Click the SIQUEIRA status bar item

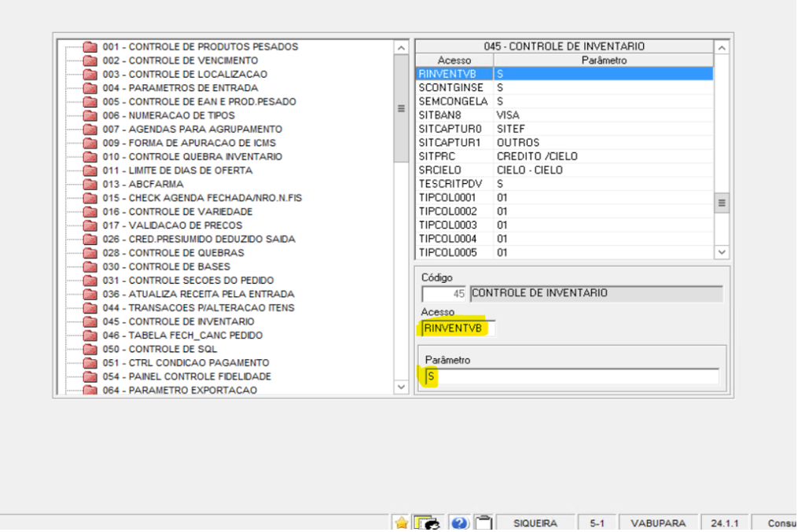click(x=537, y=523)
